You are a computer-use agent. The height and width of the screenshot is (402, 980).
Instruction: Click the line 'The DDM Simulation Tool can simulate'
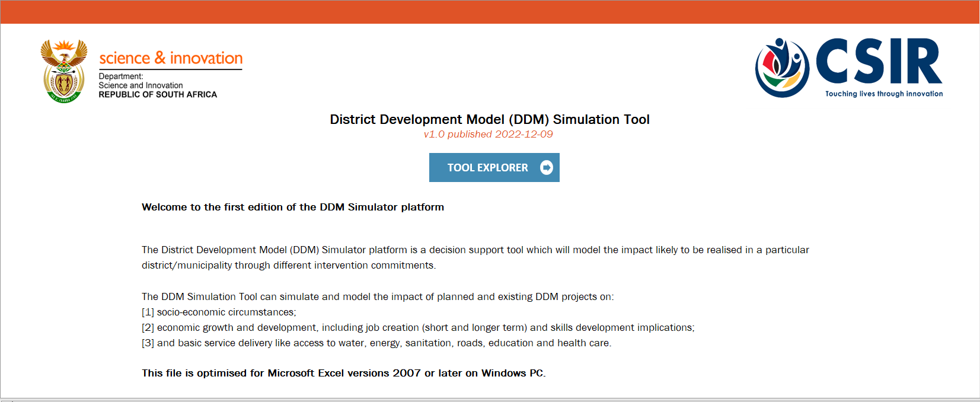(378, 296)
